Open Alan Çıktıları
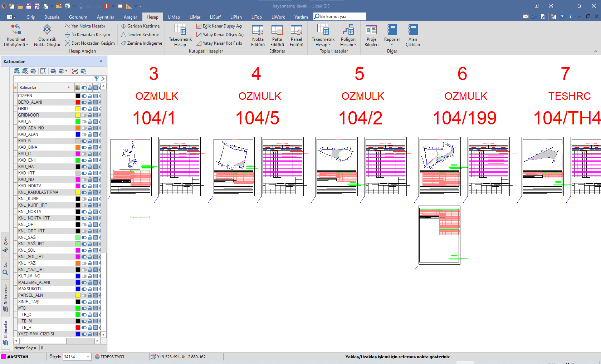Screen dimensions: 601x364 413,35
